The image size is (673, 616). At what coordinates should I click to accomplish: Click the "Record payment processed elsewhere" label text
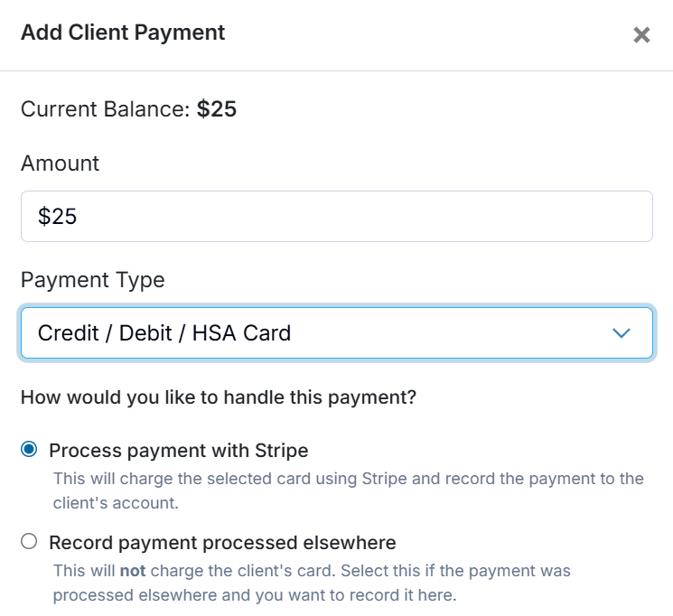pos(222,543)
